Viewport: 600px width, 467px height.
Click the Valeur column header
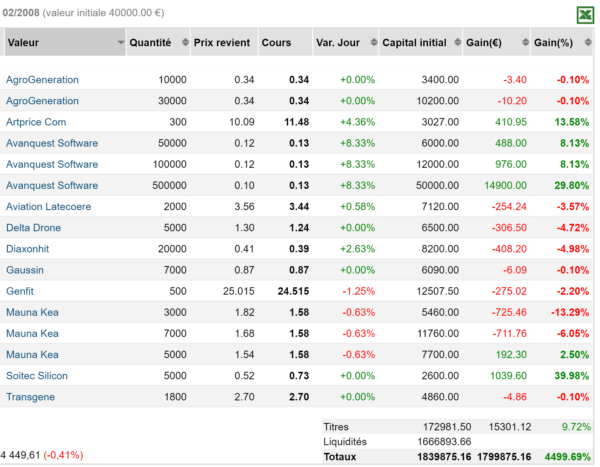pos(65,42)
